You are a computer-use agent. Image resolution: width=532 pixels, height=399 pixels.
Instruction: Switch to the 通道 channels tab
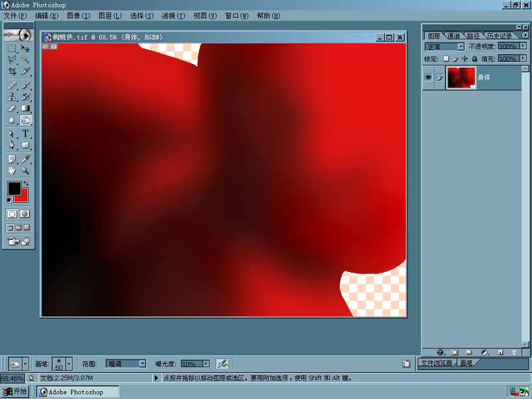454,36
